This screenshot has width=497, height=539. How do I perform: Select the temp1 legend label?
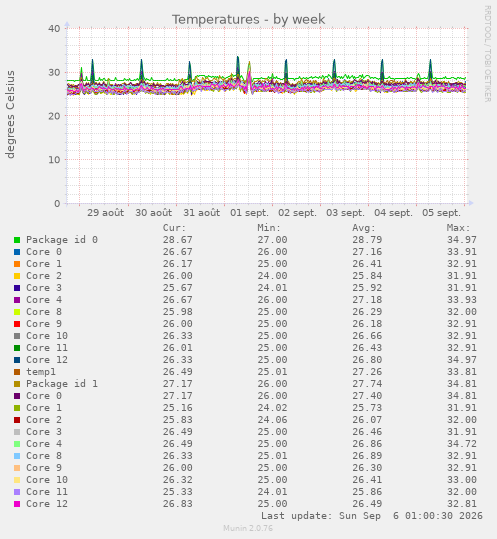[41, 372]
